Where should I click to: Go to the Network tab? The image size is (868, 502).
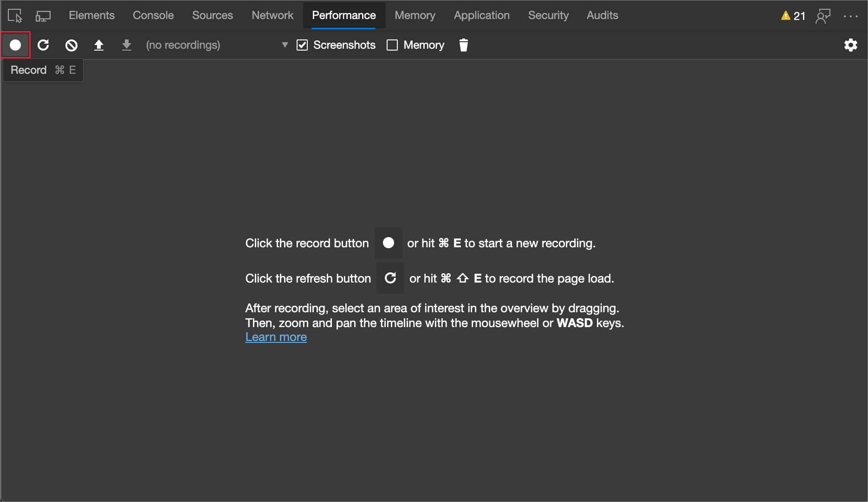272,15
